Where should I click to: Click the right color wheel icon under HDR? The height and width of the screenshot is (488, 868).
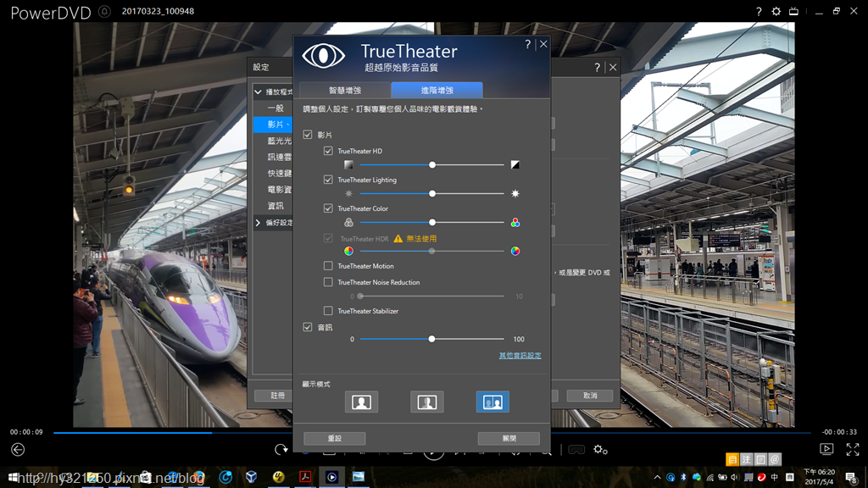[515, 251]
